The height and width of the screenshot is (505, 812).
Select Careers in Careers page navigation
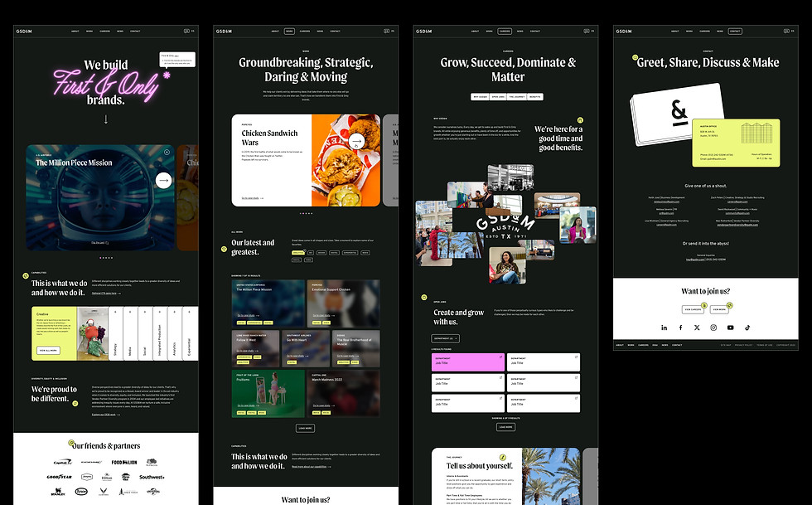[505, 32]
